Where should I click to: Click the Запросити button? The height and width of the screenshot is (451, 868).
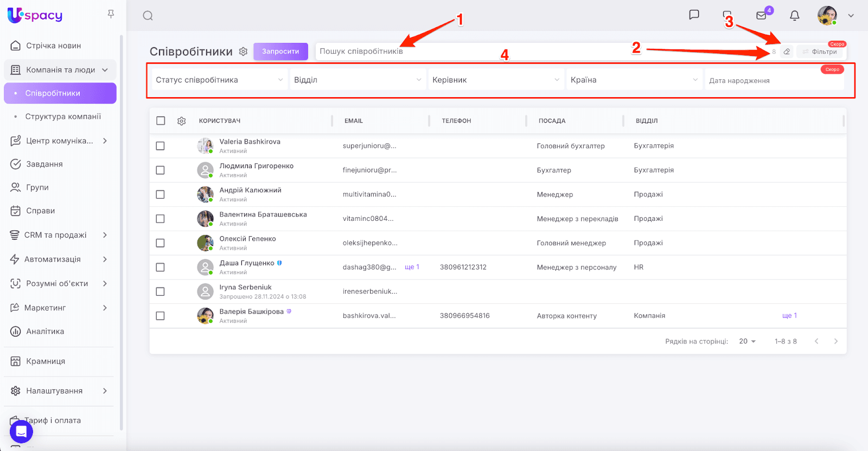(x=280, y=52)
